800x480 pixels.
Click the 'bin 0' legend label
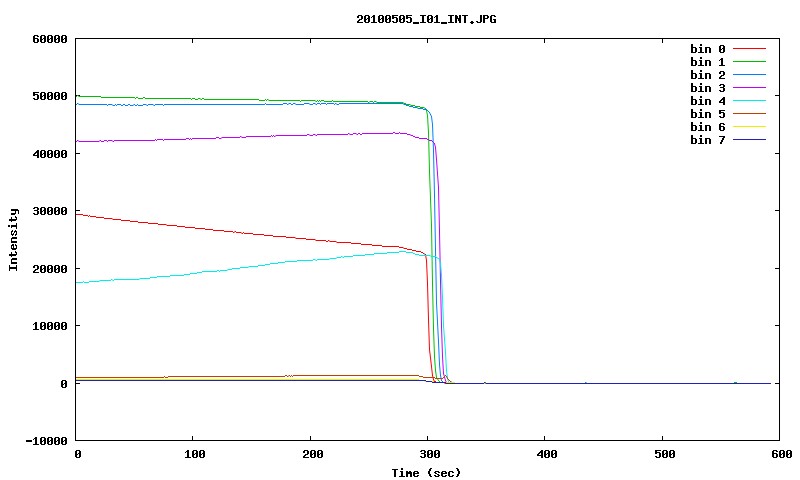[708, 49]
